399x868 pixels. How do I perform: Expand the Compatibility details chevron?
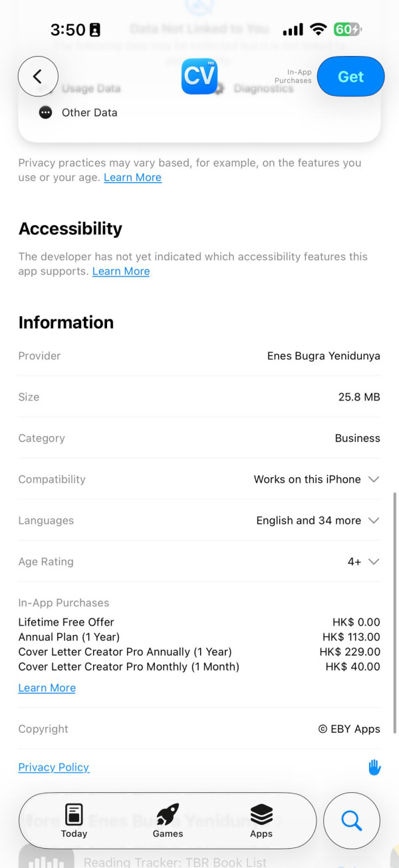[x=374, y=479]
